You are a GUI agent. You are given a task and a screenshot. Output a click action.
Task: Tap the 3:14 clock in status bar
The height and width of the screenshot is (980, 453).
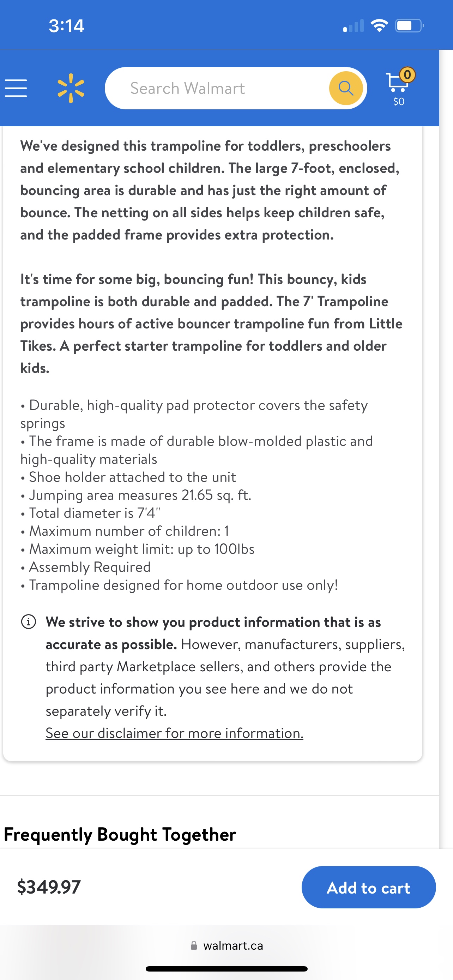pos(66,26)
